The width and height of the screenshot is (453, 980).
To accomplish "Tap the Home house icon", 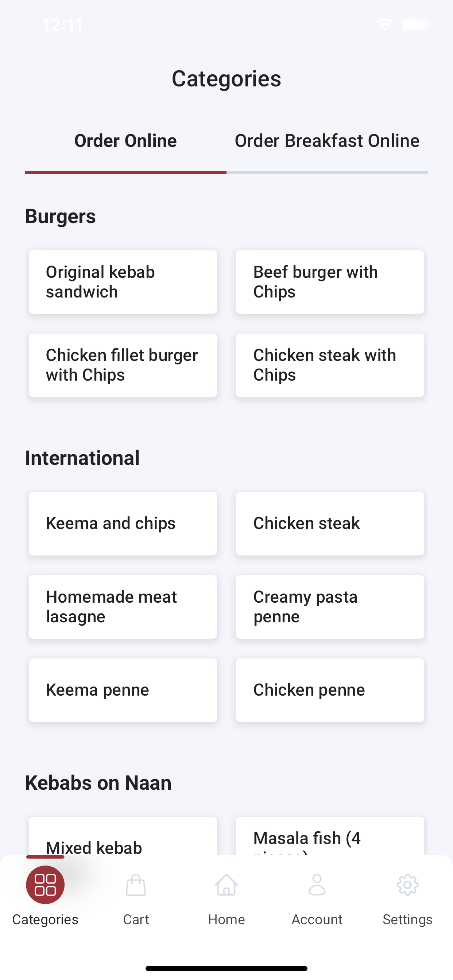I will 226,884.
